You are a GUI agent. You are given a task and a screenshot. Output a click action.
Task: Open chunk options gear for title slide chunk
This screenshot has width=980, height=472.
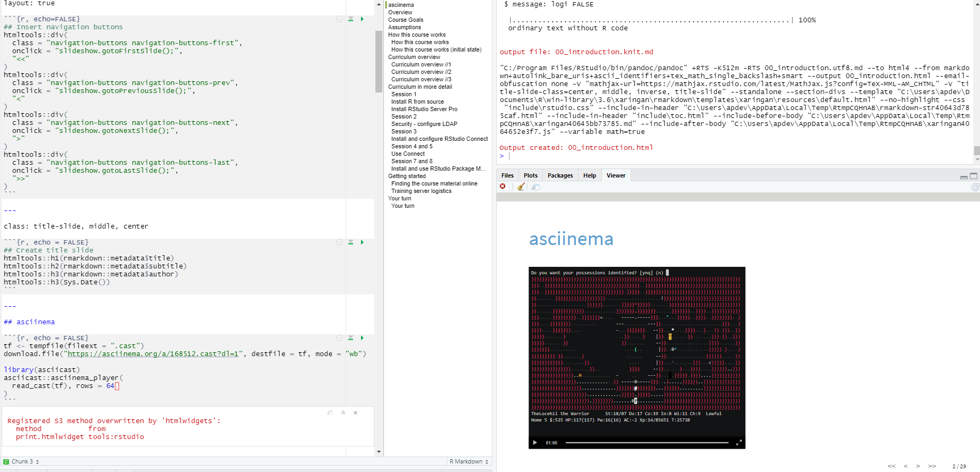[x=339, y=242]
